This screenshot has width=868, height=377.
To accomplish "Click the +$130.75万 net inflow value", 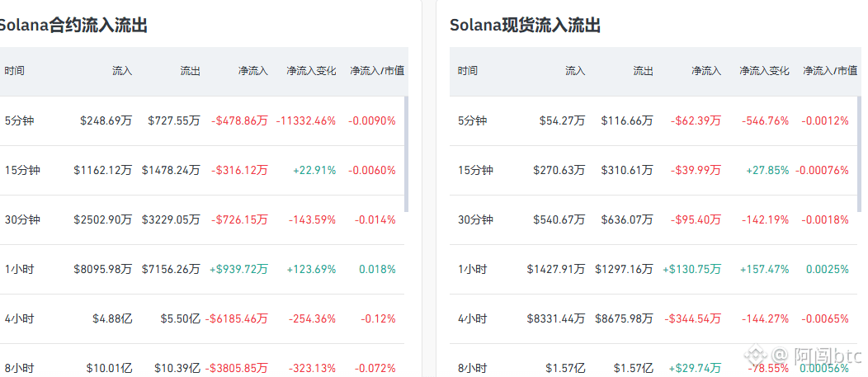I will pyautogui.click(x=692, y=269).
